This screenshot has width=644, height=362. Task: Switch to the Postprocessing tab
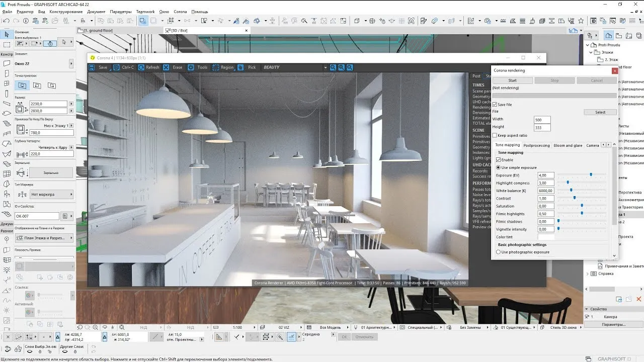pyautogui.click(x=536, y=145)
